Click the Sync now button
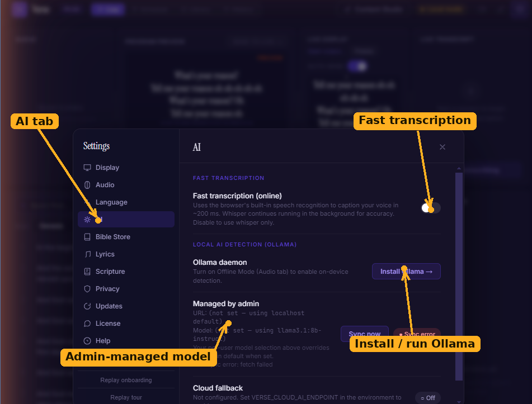 364,334
